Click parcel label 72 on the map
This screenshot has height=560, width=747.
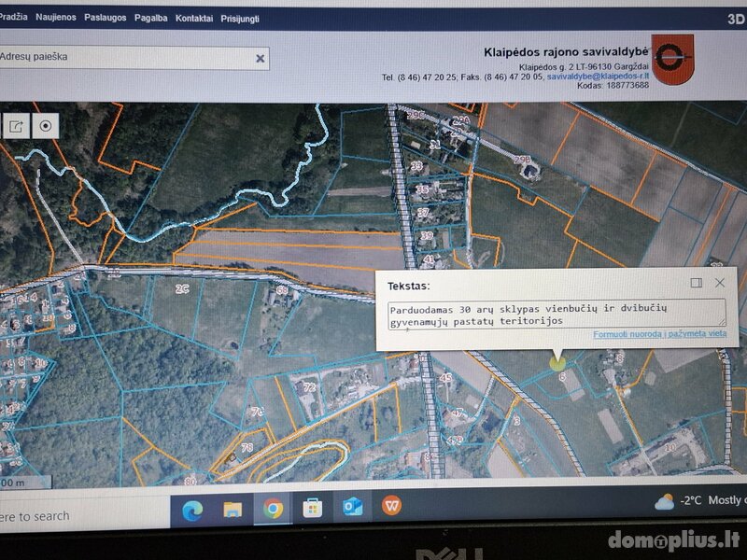pos(310,387)
